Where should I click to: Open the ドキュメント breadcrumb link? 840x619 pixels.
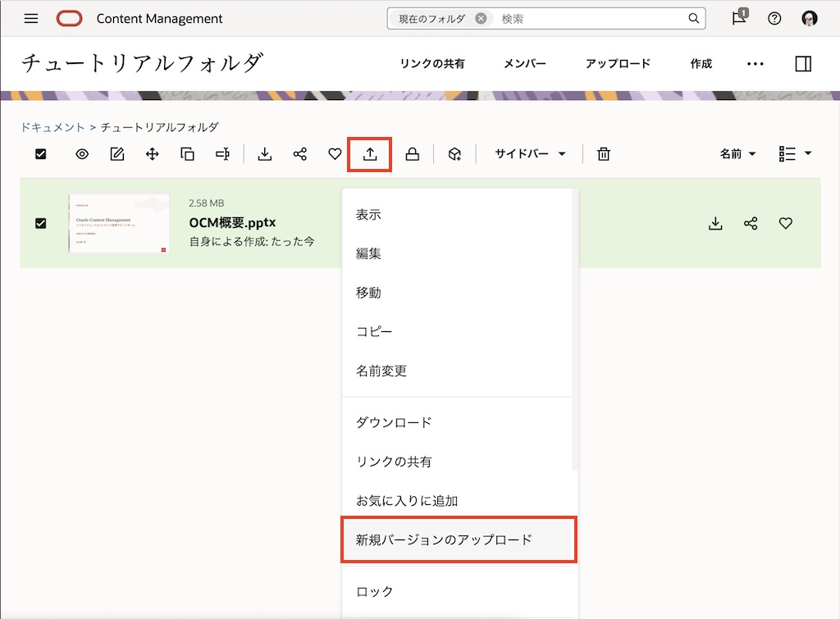(52, 127)
